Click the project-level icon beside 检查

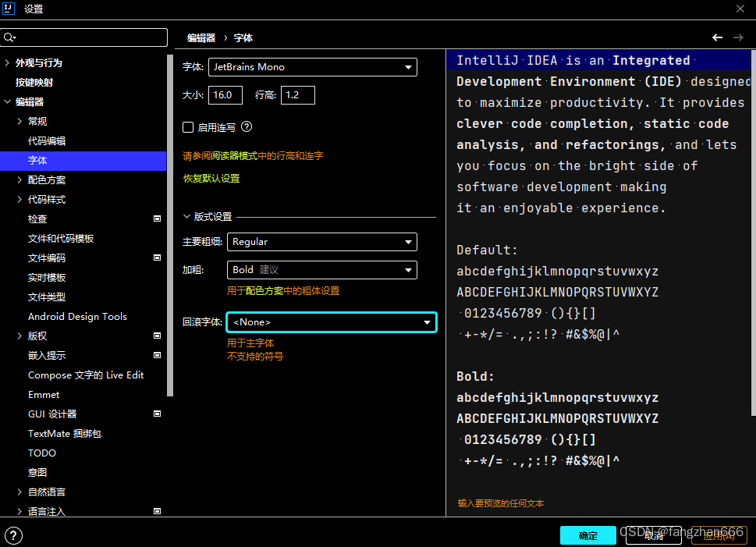157,218
